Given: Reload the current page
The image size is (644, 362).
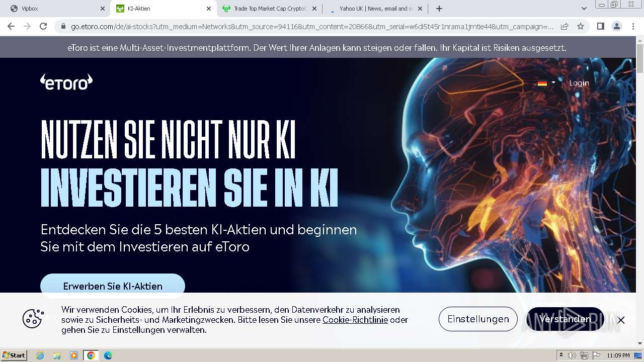Looking at the screenshot, I should pyautogui.click(x=43, y=26).
